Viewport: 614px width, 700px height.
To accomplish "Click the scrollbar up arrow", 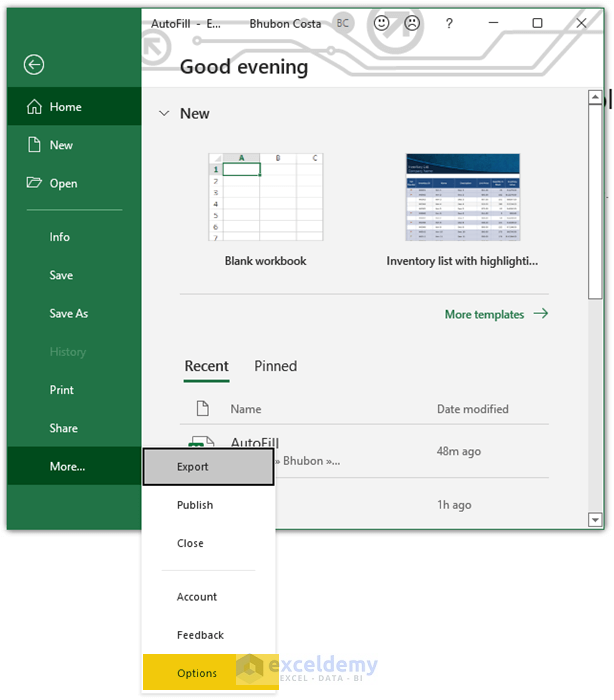I will coord(595,97).
